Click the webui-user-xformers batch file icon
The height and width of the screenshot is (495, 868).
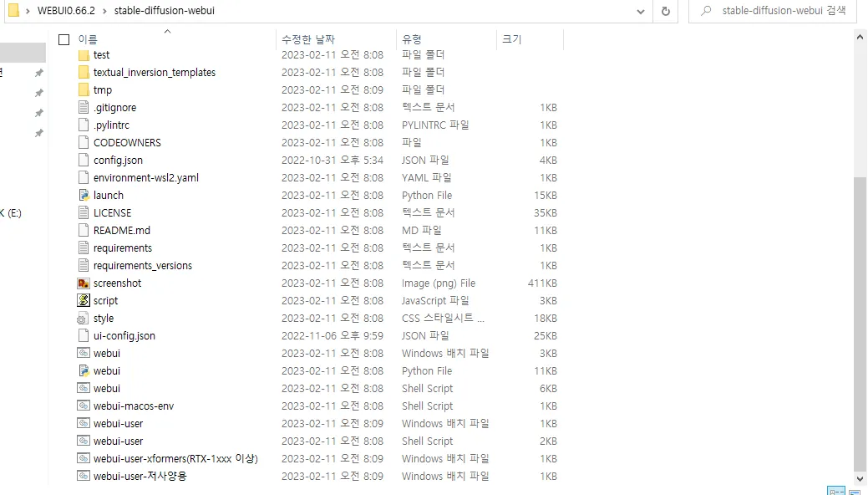84,458
